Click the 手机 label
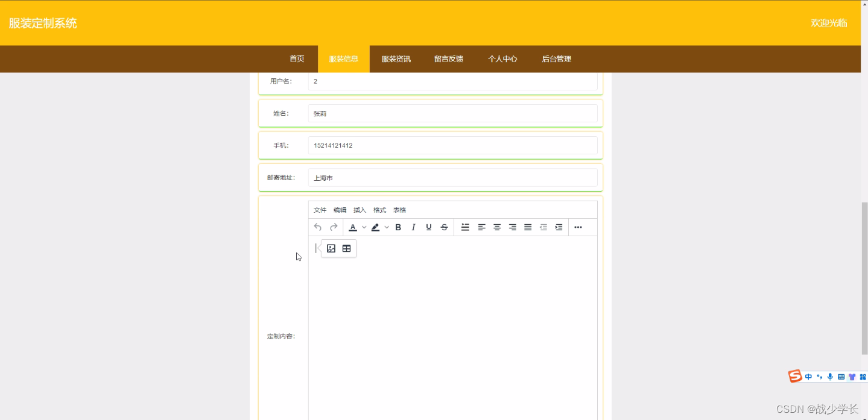 281,145
